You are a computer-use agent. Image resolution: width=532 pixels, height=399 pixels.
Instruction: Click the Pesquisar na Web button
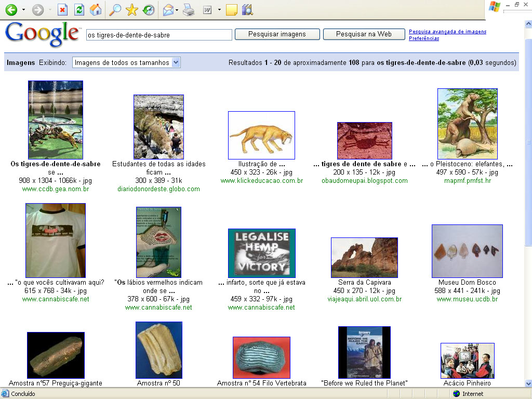[364, 34]
